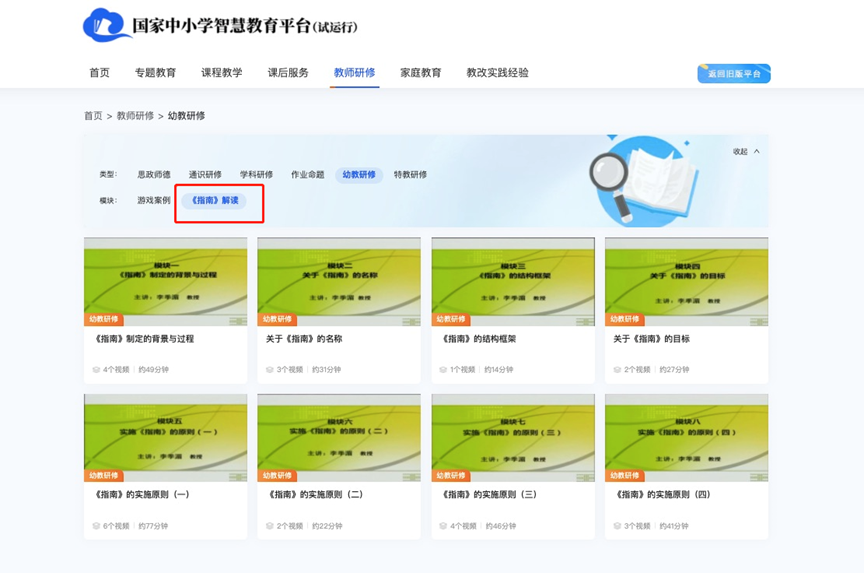
Task: Collapse the filter panel with 收起
Action: (x=746, y=152)
